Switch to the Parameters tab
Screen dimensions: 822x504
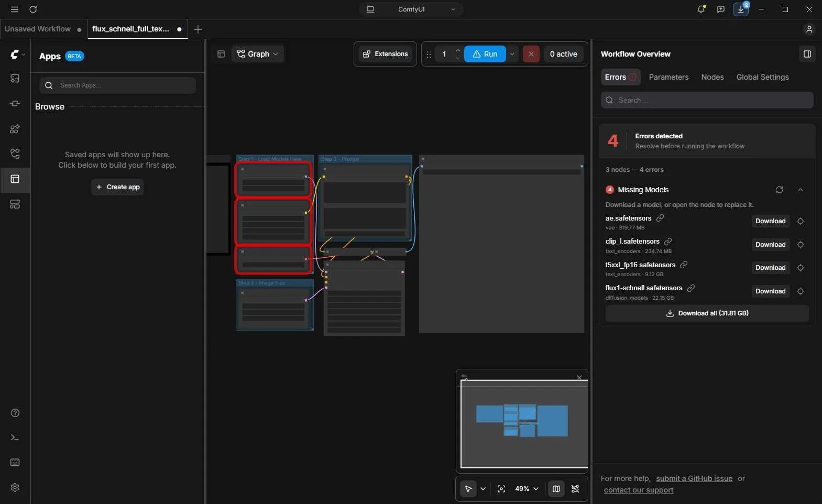pos(668,77)
